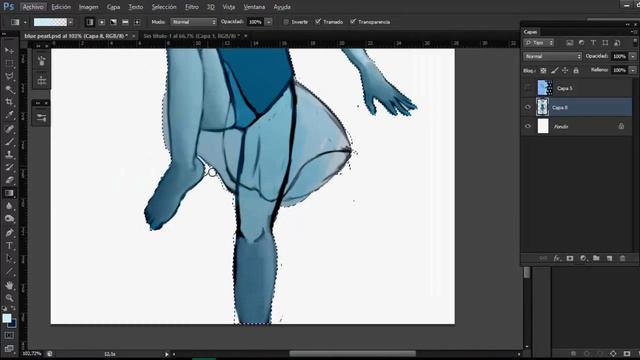The image size is (640, 360).
Task: Toggle layer filtering switch on
Action: pyautogui.click(x=635, y=42)
